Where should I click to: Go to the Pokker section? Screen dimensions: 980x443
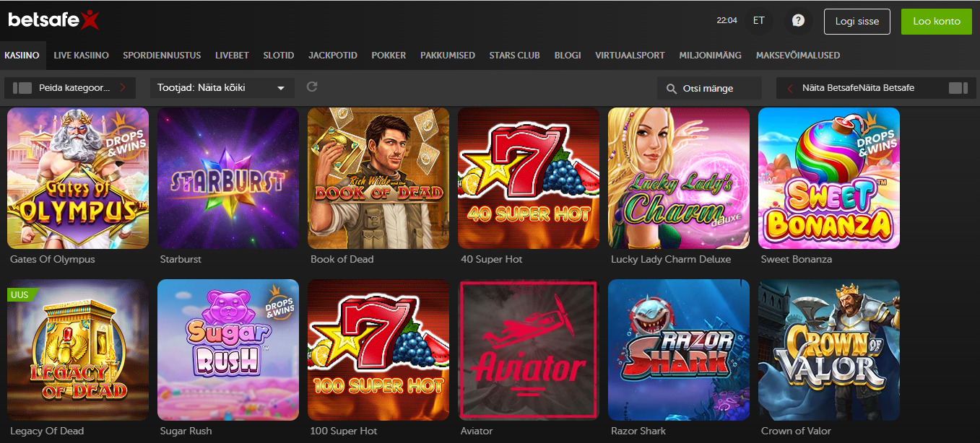click(389, 56)
